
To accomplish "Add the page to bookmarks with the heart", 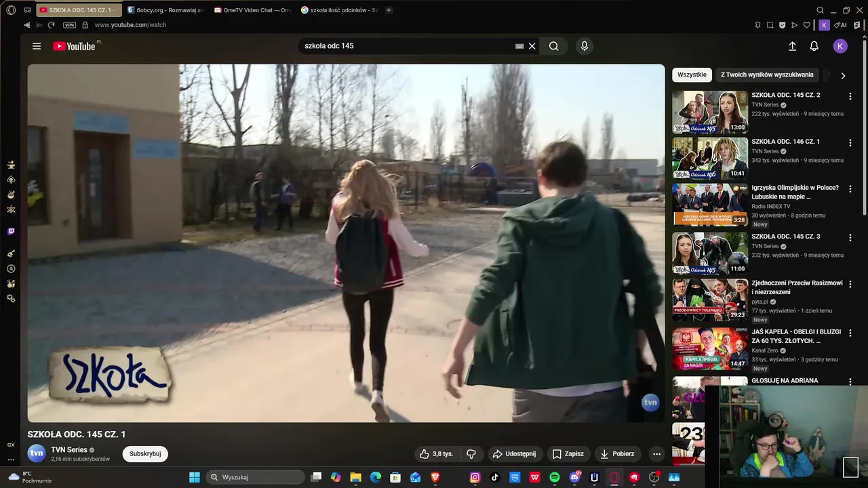I will point(806,25).
